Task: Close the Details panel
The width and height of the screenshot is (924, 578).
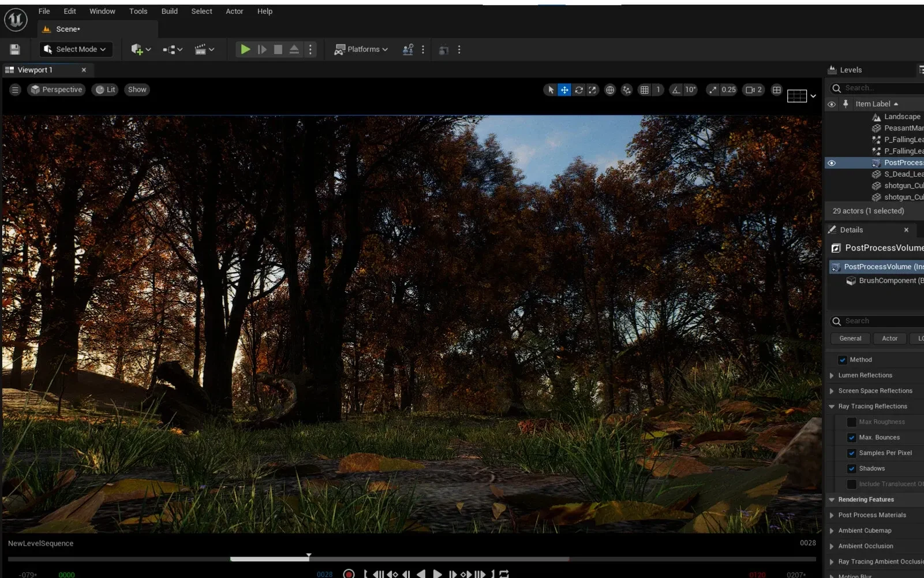Action: click(906, 230)
